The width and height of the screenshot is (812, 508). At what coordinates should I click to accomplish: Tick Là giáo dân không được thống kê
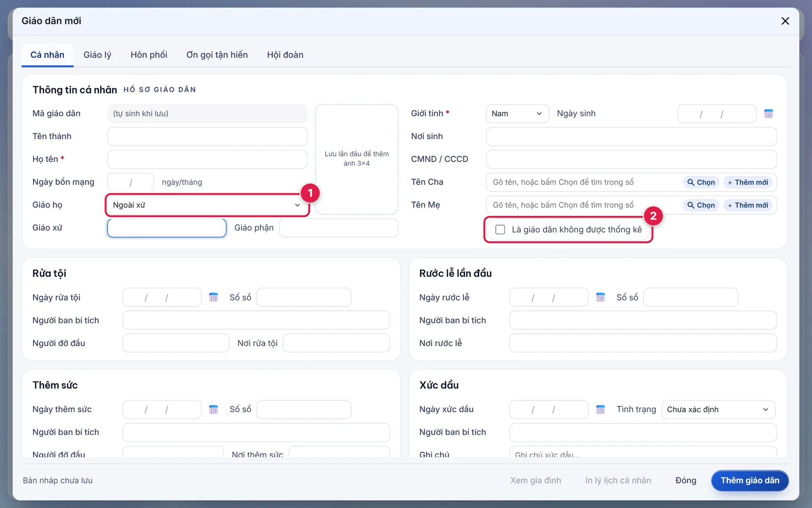click(500, 230)
